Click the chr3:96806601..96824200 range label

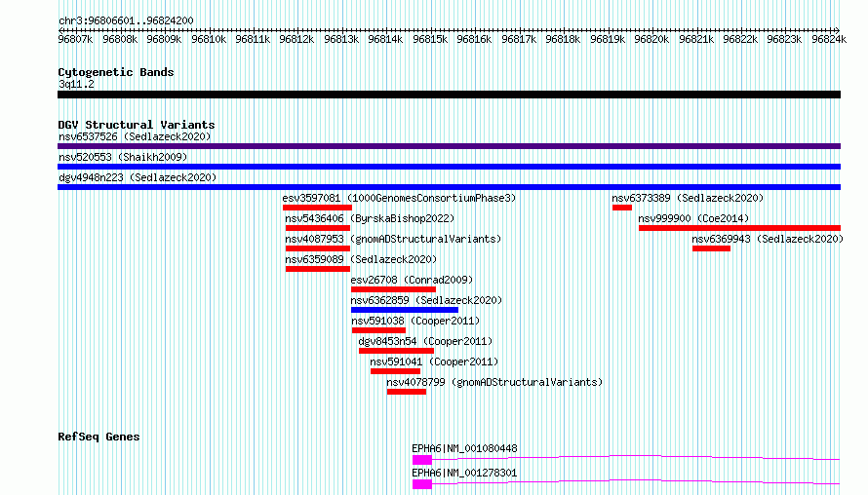click(x=126, y=21)
